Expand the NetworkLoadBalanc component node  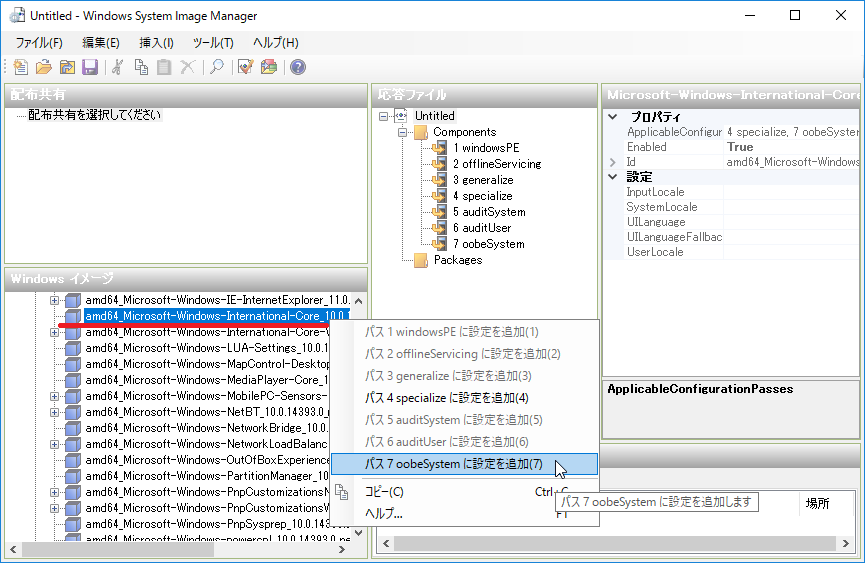click(54, 444)
